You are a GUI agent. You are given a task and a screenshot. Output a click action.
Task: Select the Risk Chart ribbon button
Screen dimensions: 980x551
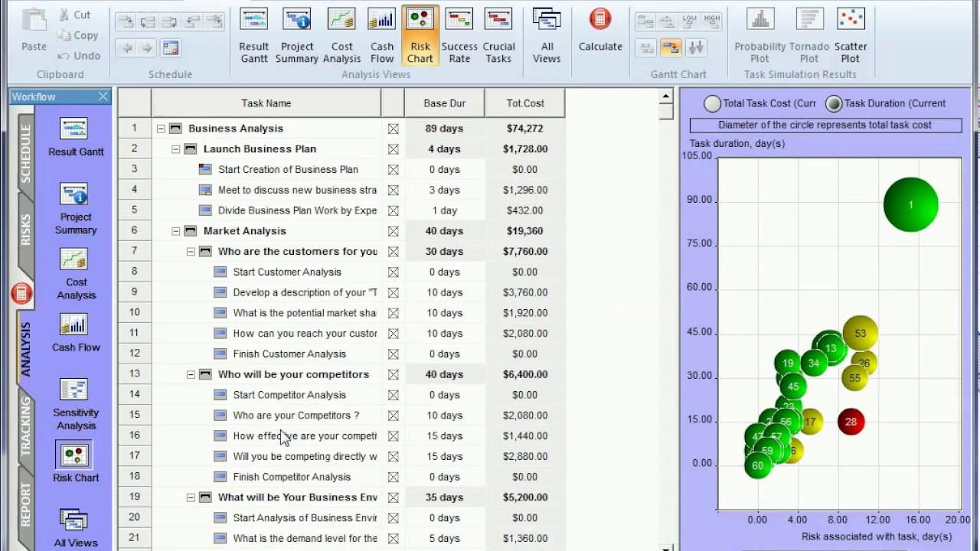(420, 36)
